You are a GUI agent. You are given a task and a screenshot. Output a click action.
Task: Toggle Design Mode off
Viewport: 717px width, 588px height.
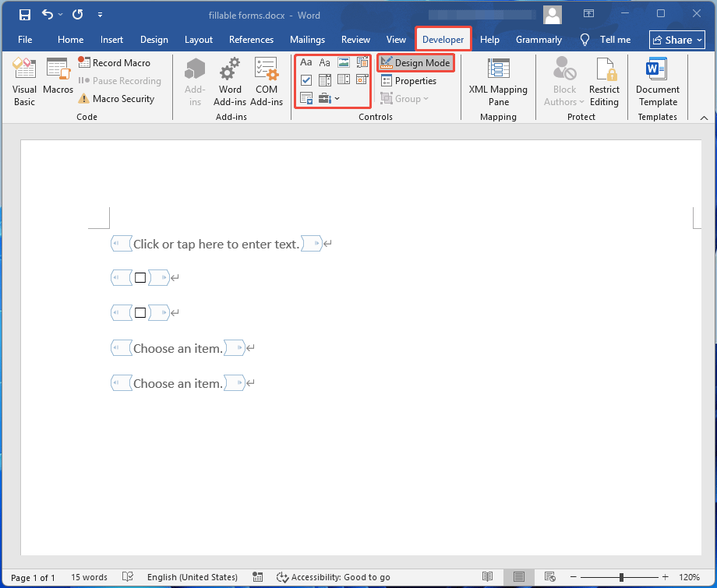tap(415, 62)
